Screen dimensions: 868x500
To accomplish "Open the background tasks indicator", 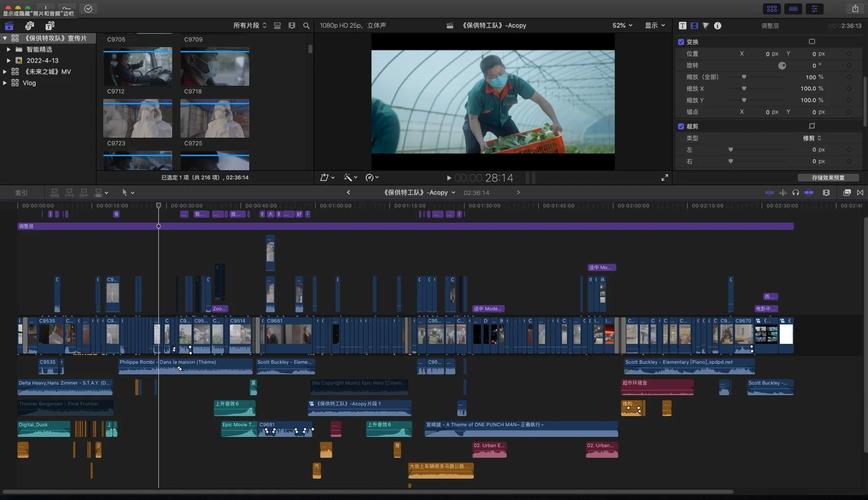I will [88, 9].
